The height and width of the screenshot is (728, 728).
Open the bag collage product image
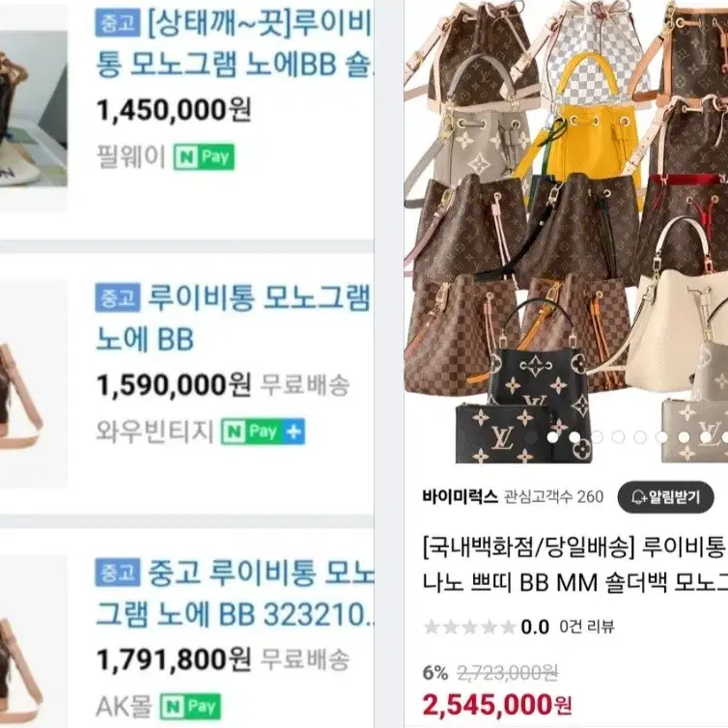click(566, 232)
